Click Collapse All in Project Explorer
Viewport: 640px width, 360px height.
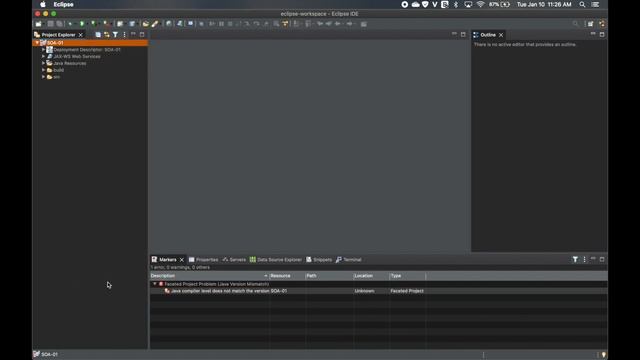tap(98, 35)
